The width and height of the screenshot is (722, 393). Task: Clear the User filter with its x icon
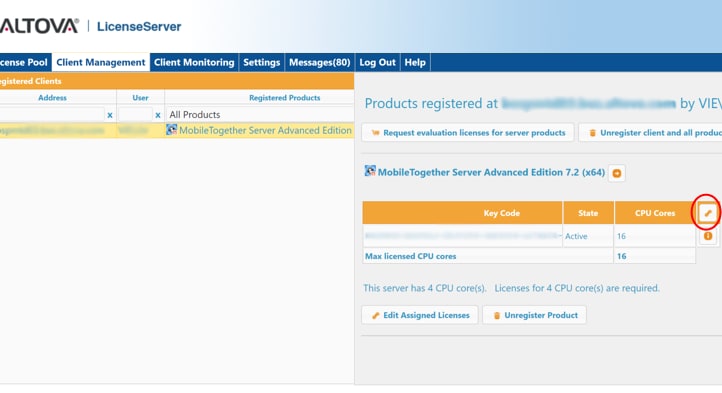[x=158, y=115]
